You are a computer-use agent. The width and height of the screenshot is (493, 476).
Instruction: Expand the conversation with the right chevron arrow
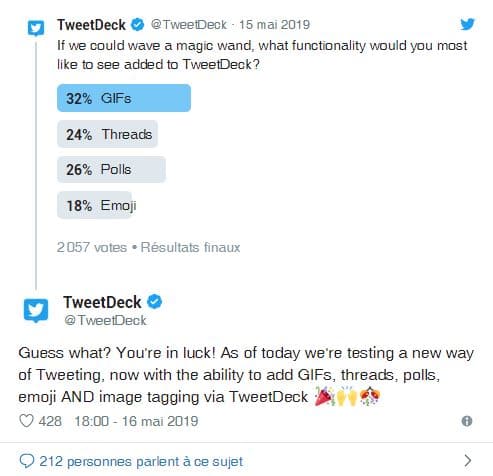click(x=468, y=461)
